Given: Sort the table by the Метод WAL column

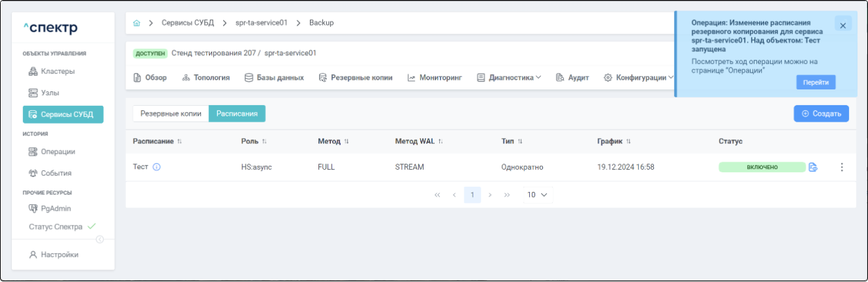Looking at the screenshot, I should tap(441, 141).
